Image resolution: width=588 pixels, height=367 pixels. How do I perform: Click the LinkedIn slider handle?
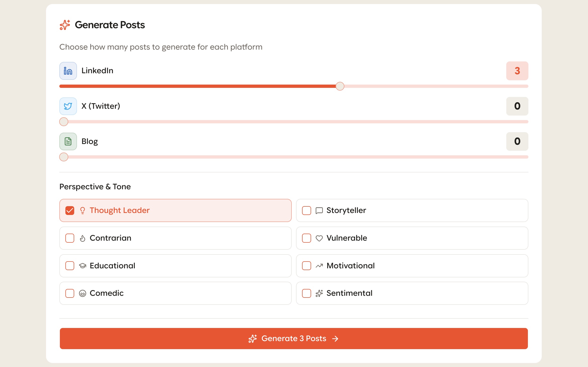(x=340, y=86)
